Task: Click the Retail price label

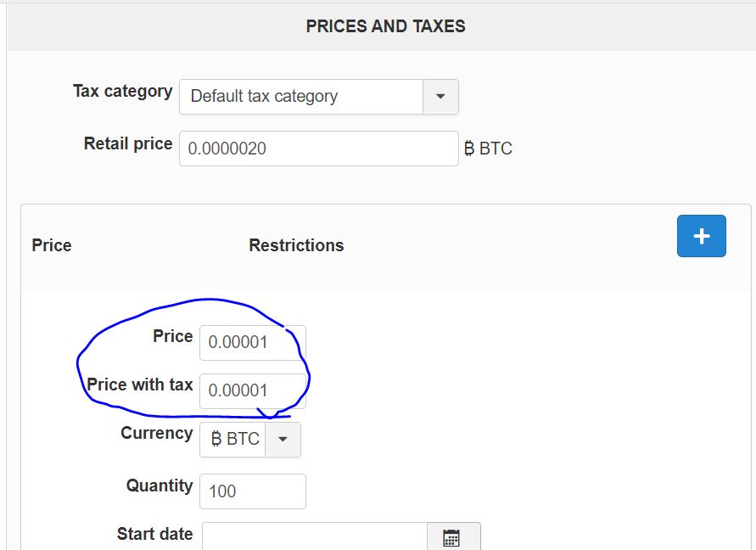Action: (128, 143)
